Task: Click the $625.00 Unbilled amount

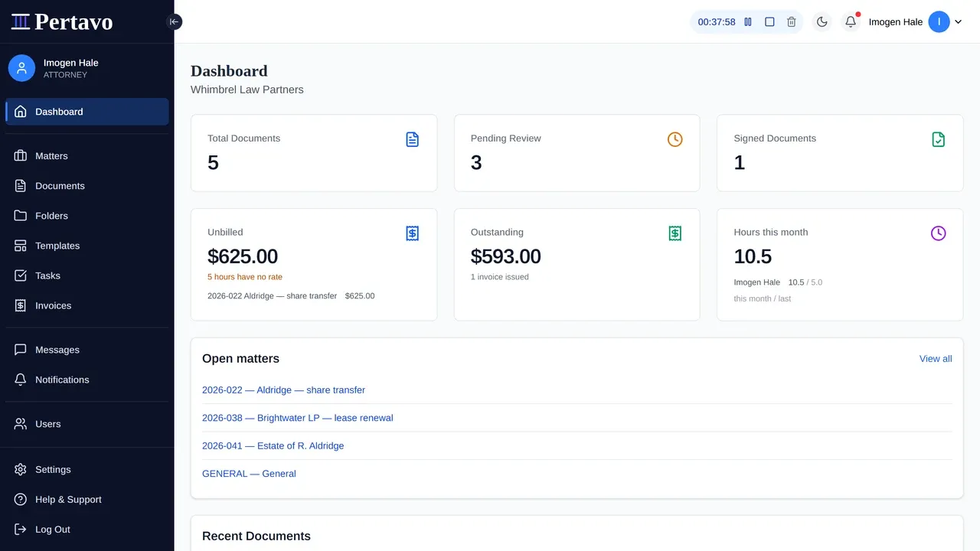Action: [x=243, y=256]
